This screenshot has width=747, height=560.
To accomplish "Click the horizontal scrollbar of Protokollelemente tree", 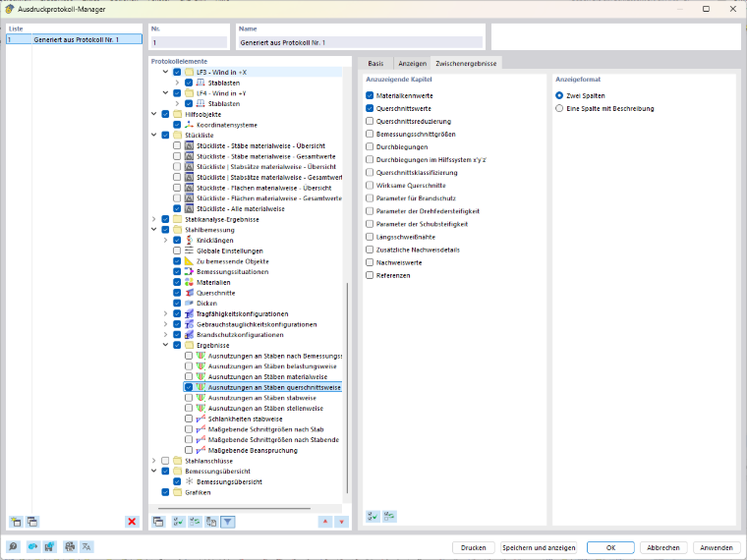I will point(234,508).
